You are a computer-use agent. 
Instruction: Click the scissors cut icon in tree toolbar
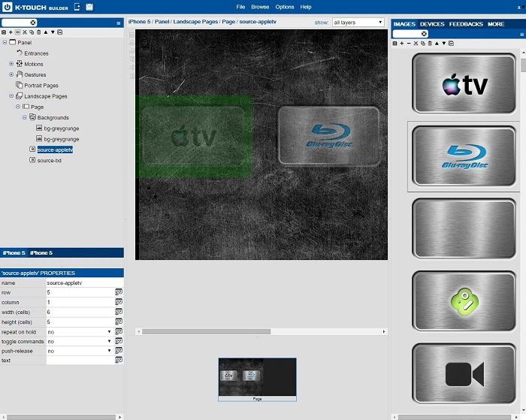(x=25, y=32)
